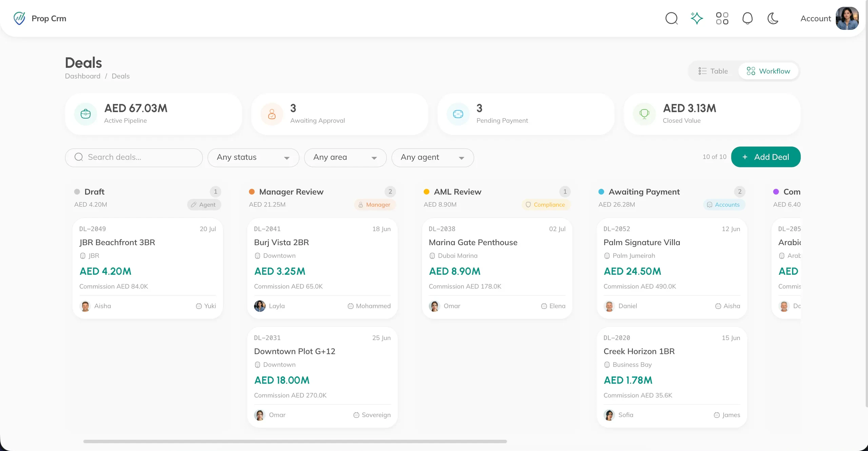Open the Downtown Plot G+12 deal
The image size is (868, 451).
[322, 377]
